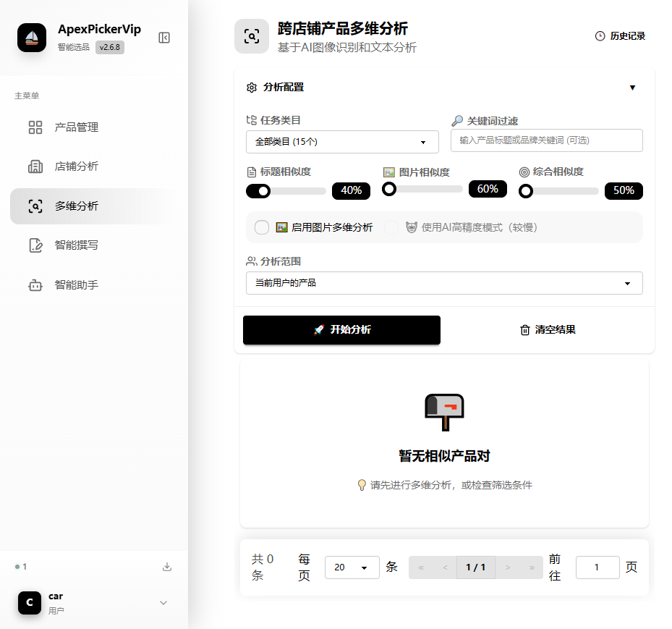Viewport: 672px width, 629px height.
Task: Click the ApexPickerVip sailboat logo
Action: [x=32, y=38]
